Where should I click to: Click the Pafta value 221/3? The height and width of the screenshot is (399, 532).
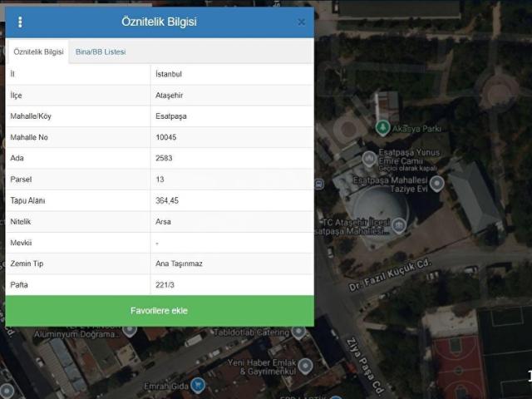[x=165, y=284]
